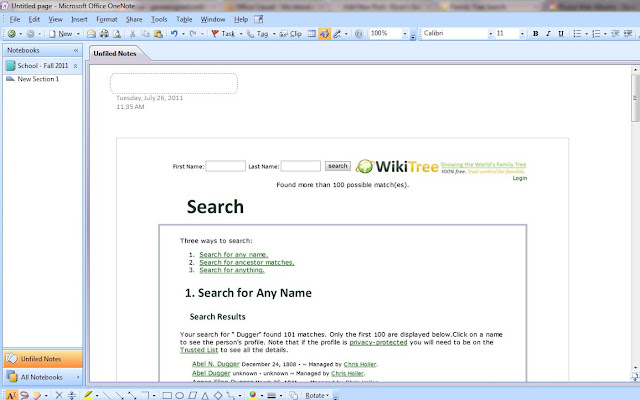The image size is (640, 400).
Task: Select the Lasso Select tool
Action: 24,395
